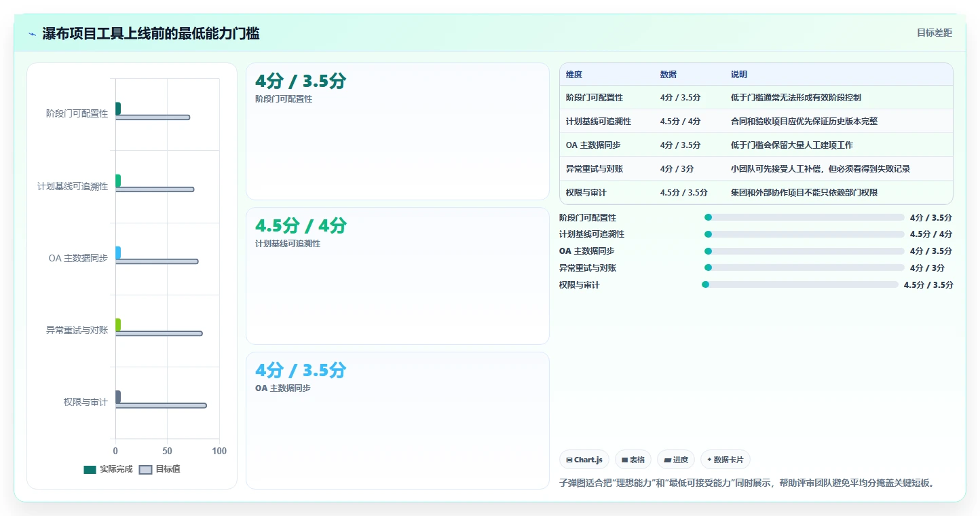Click the progress bar for 异常重试与对账
The width and height of the screenshot is (980, 516).
point(805,268)
